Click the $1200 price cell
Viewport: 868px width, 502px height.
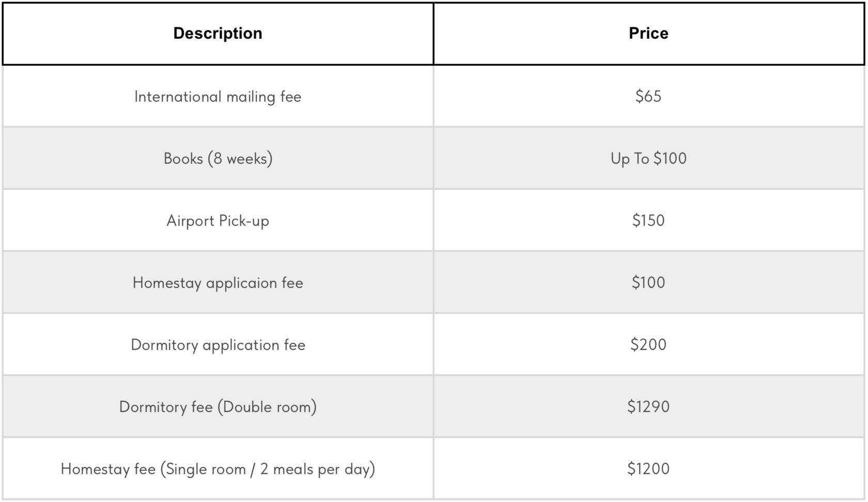point(648,468)
